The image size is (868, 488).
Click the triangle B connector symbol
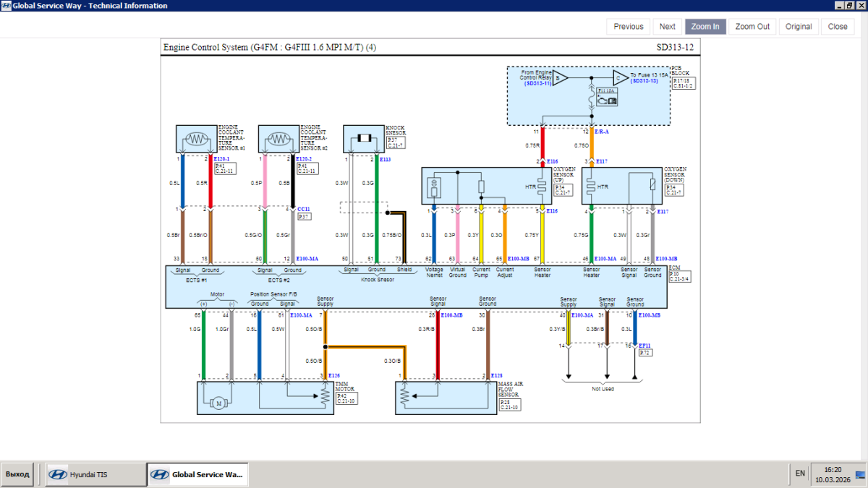(x=561, y=77)
